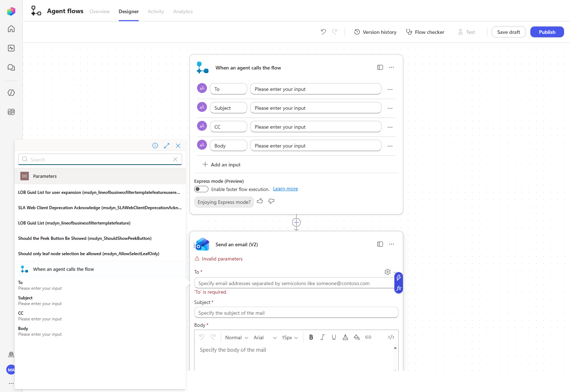Open options menu for the To input row
Screen dimensions: 570x392
point(390,89)
